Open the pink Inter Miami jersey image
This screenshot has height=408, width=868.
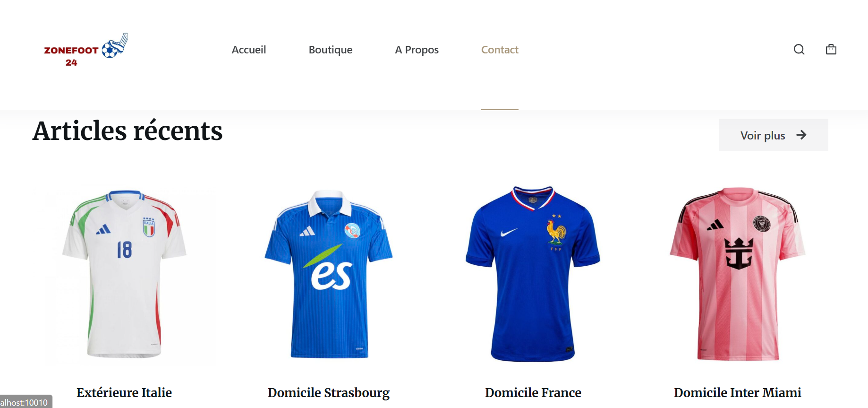(738, 274)
